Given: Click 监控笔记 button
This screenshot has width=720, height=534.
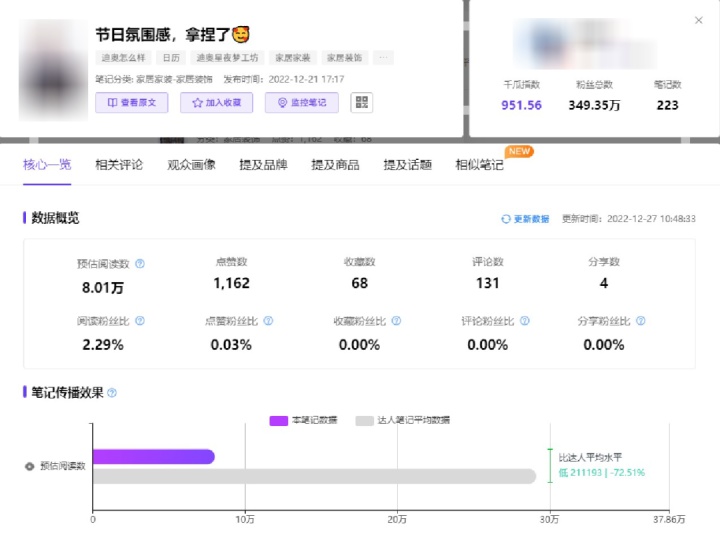Looking at the screenshot, I should 302,102.
